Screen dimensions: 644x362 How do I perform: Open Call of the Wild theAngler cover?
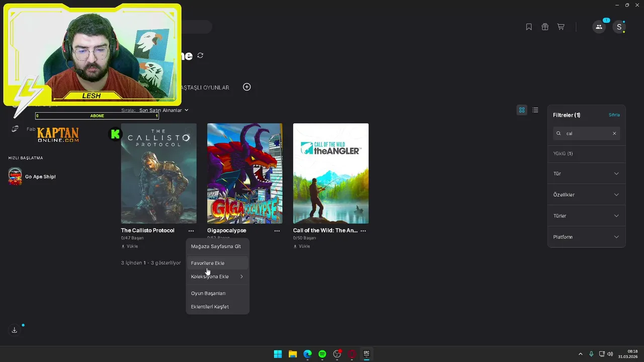click(x=331, y=173)
